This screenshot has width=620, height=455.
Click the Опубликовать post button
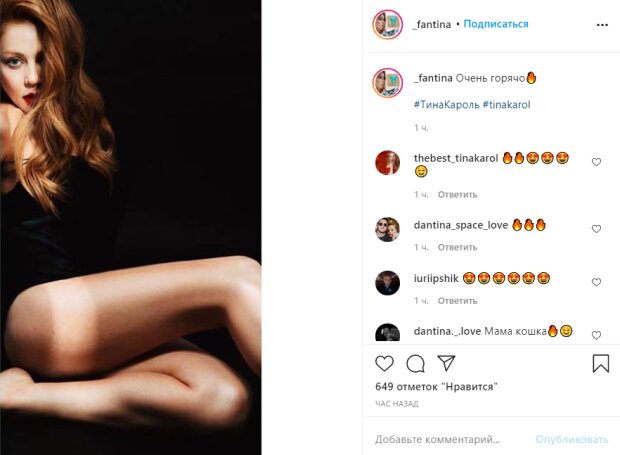572,439
